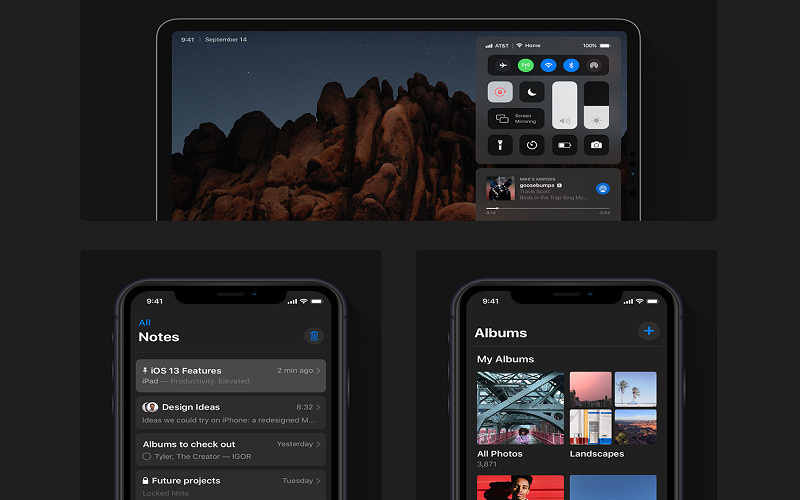The width and height of the screenshot is (800, 500).
Task: Tap chevron beside Design Ideas note
Action: [x=319, y=407]
